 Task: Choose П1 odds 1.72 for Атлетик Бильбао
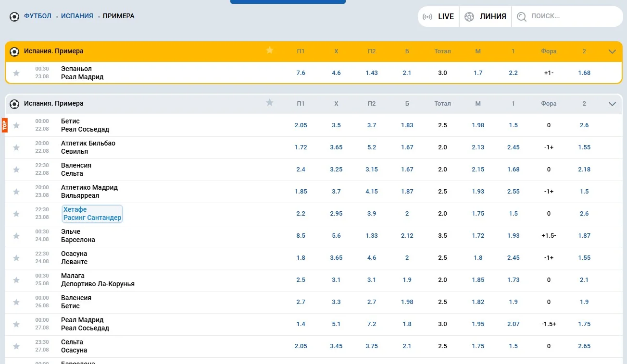pyautogui.click(x=301, y=147)
